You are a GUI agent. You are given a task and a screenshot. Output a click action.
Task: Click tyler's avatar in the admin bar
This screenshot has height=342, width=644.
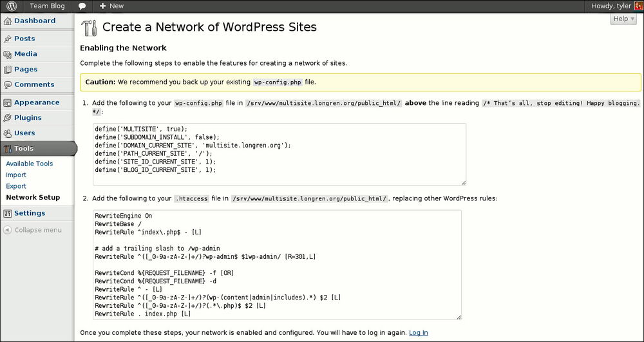point(638,6)
